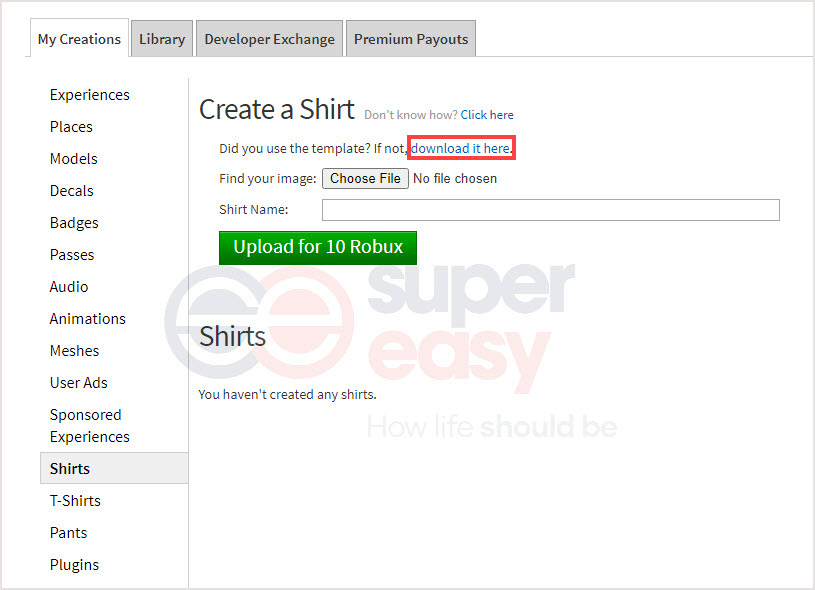Open Sponsored Experiences in the sidebar
The width and height of the screenshot is (815, 590).
coord(89,426)
